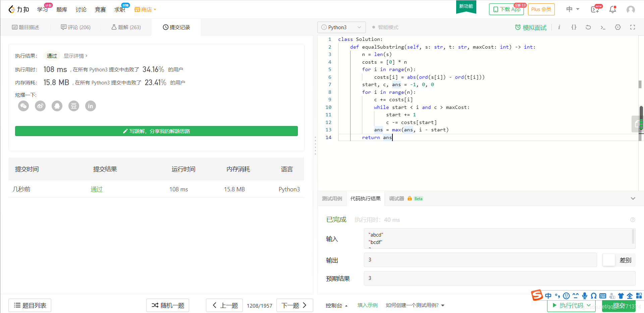This screenshot has height=313, width=644.
Task: Open the Python3 language dropdown
Action: [x=341, y=27]
